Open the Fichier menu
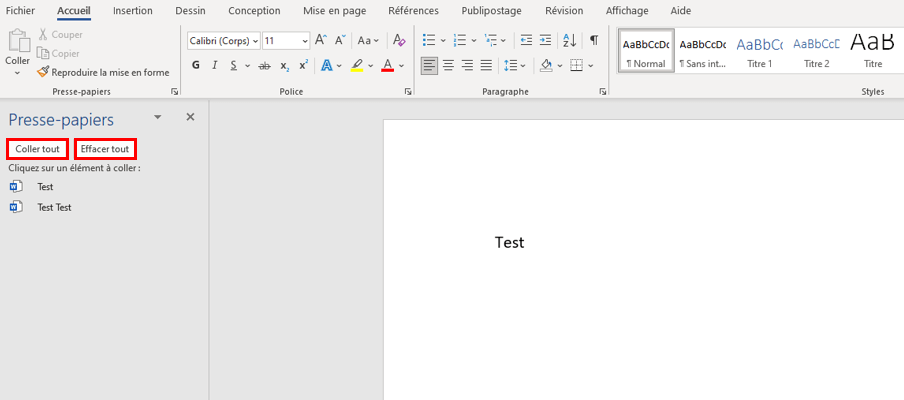 click(20, 10)
